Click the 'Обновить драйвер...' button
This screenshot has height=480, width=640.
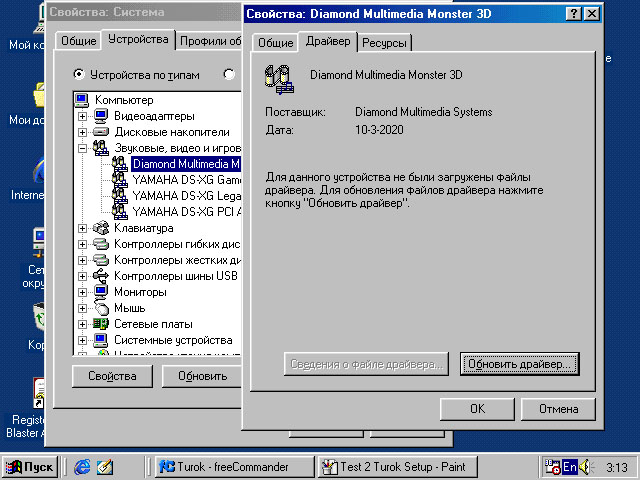[519, 364]
